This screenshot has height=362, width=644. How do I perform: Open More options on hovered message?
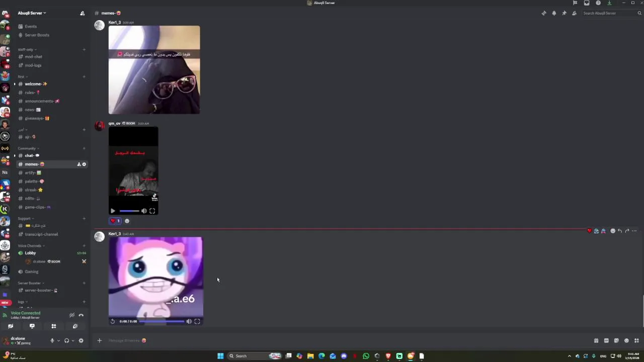tap(634, 231)
